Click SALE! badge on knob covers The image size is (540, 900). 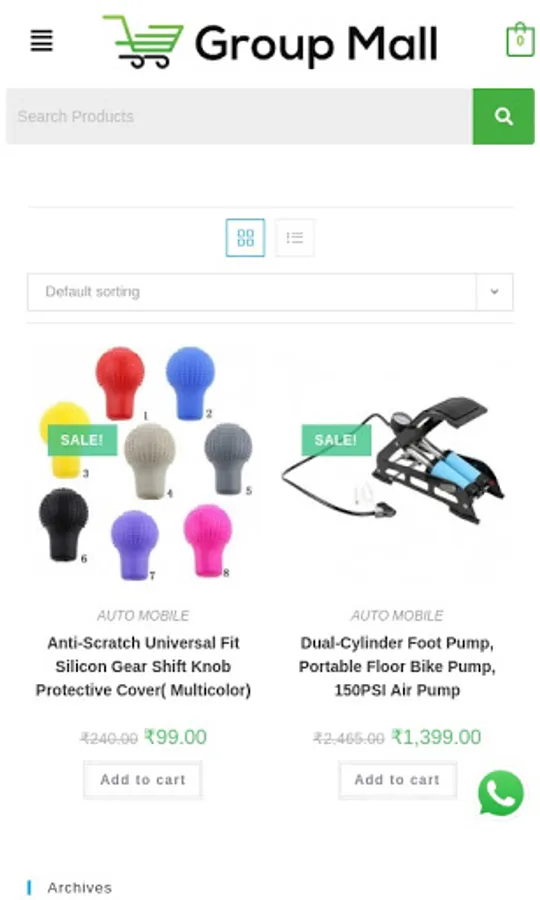[x=83, y=440]
